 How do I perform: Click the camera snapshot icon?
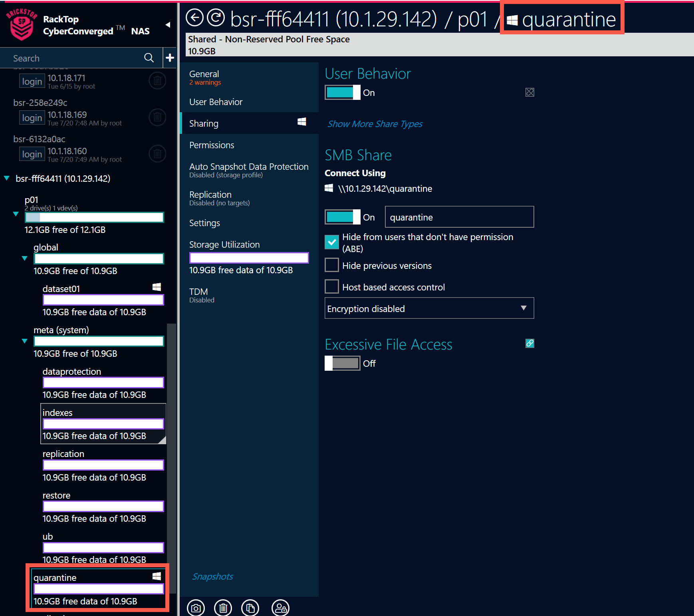pyautogui.click(x=196, y=608)
